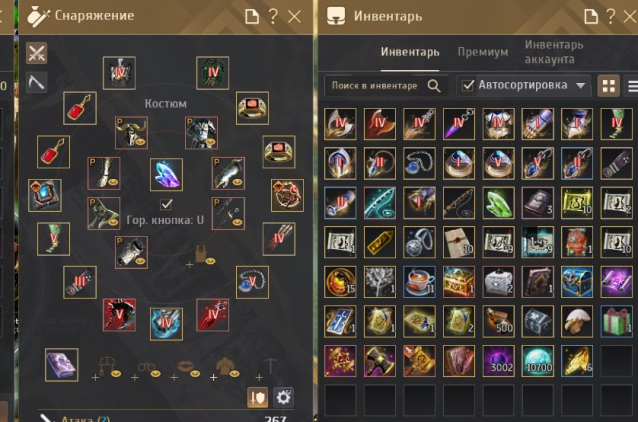The image size is (638, 422).
Task: Select the Инвентарь tab
Action: tap(410, 52)
